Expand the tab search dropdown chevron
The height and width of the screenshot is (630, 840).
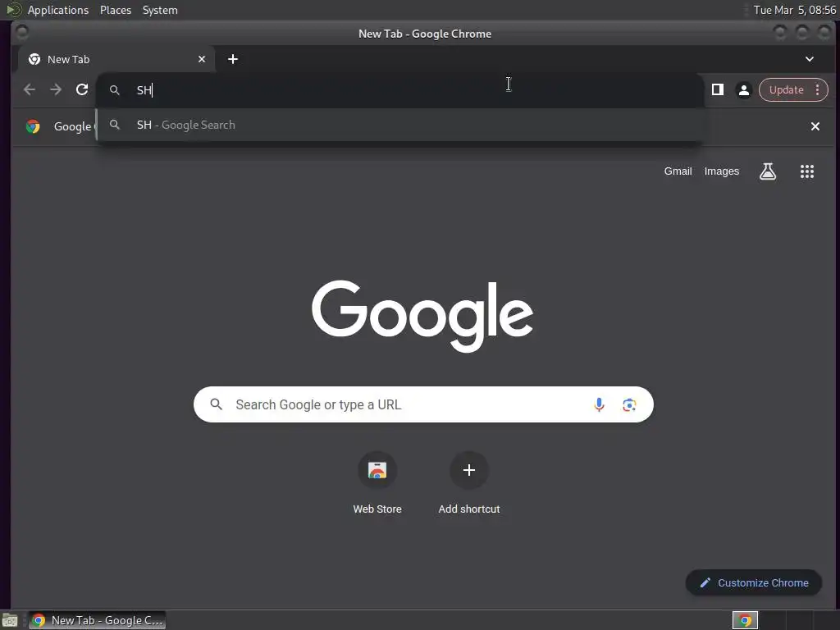pos(810,59)
